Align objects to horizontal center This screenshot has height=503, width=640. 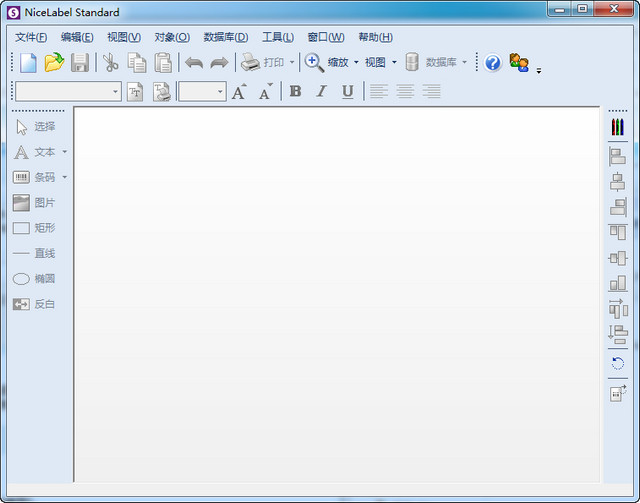click(x=618, y=182)
